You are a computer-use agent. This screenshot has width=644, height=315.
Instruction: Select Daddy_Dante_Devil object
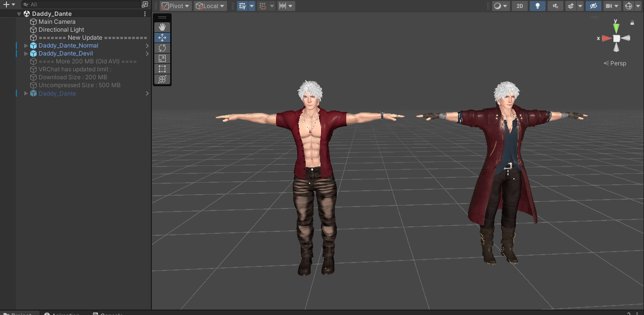pos(66,53)
